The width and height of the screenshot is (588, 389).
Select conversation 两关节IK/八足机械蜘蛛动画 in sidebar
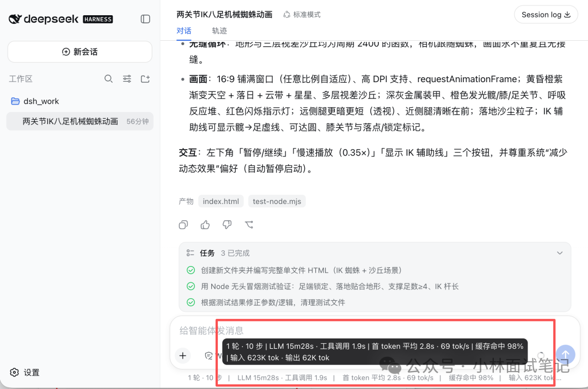click(x=80, y=121)
